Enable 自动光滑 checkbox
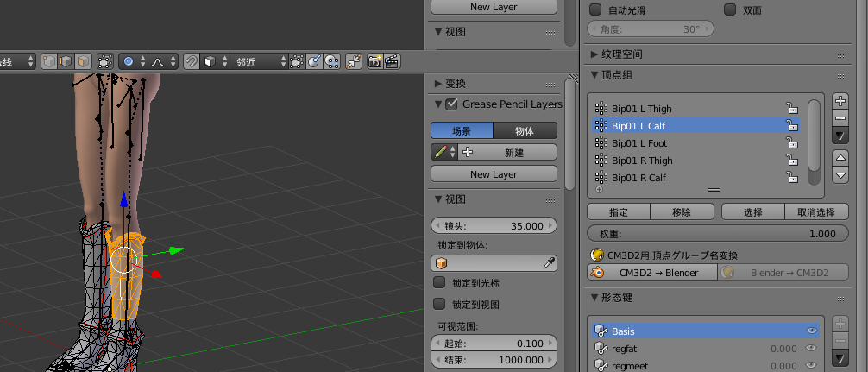Viewport: 868px width, 372px height. pyautogui.click(x=595, y=9)
